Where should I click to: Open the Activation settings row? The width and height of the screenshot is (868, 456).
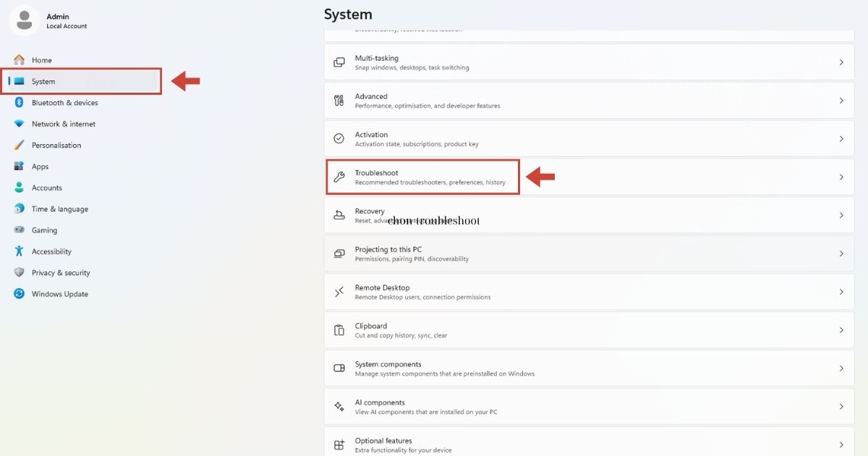tap(590, 139)
